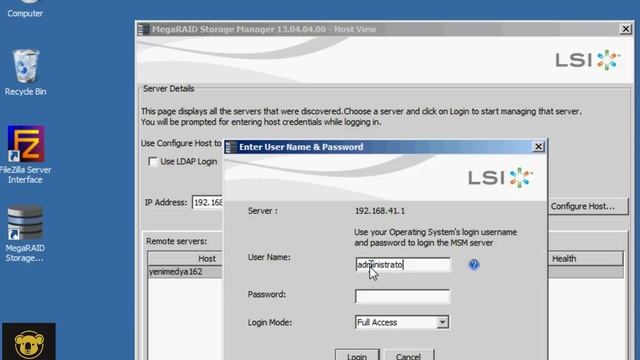This screenshot has height=360, width=640.
Task: Focus the Password input field
Action: point(402,296)
